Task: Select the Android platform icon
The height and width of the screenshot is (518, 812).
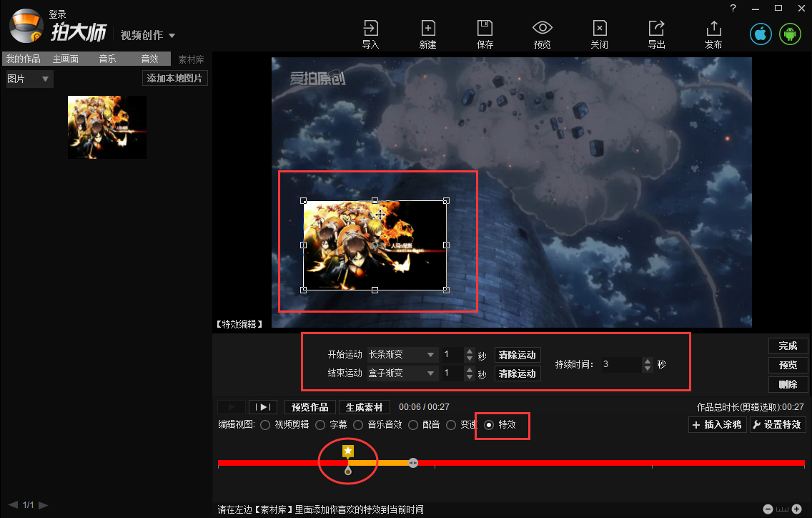Action: (789, 33)
